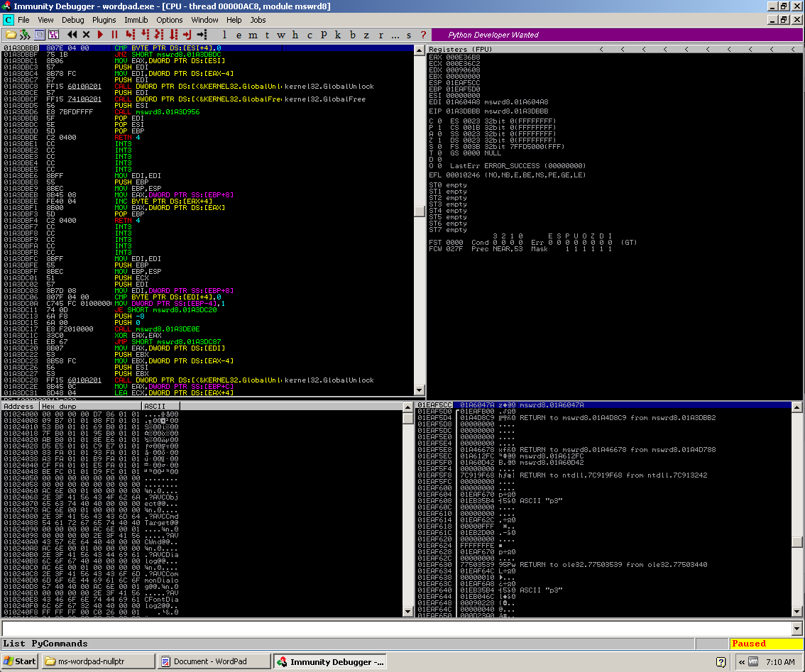Pause execution with the pause icon
The width and height of the screenshot is (805, 672).
tap(114, 35)
